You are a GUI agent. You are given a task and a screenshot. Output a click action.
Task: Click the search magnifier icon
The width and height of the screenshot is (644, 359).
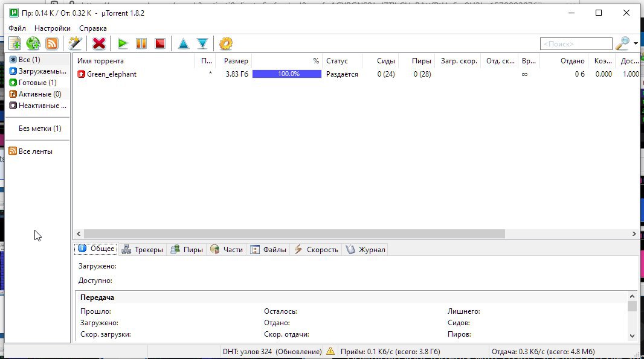tap(623, 43)
